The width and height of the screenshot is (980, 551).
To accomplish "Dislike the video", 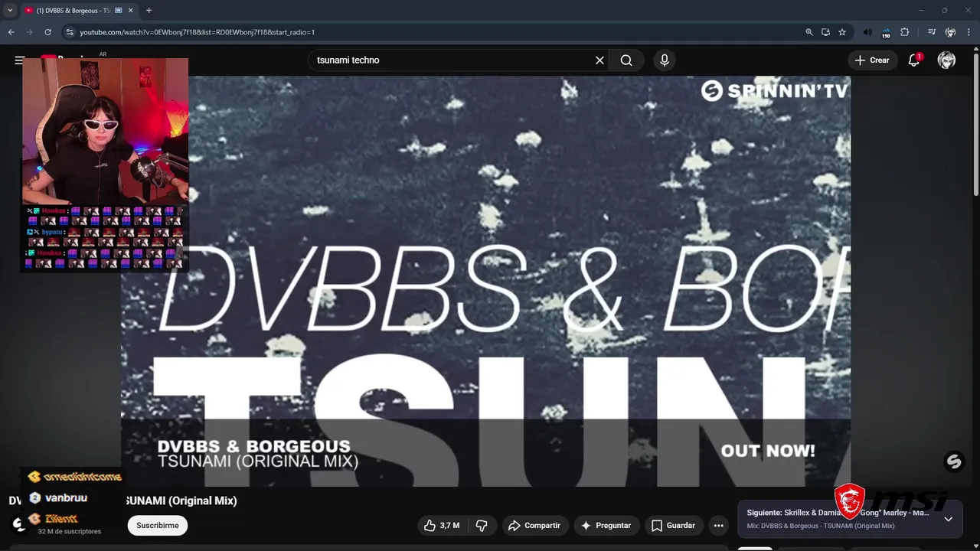I will 482,526.
